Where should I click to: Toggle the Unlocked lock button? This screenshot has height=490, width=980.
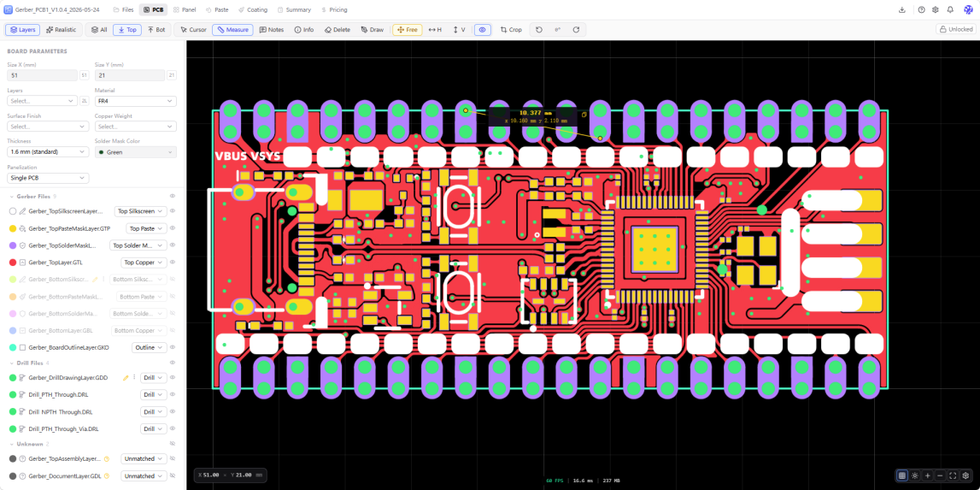[955, 29]
